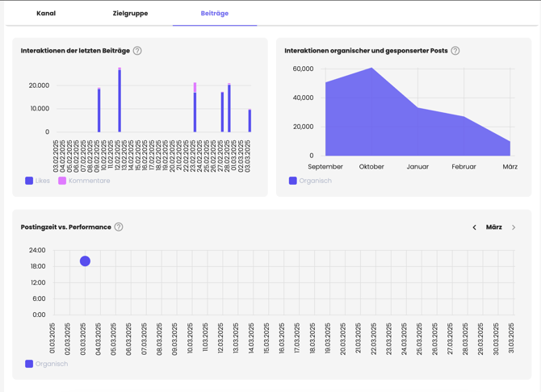541x392 pixels.
Task: Click the scatter dot on 03.03.2025
Action: [x=86, y=261]
